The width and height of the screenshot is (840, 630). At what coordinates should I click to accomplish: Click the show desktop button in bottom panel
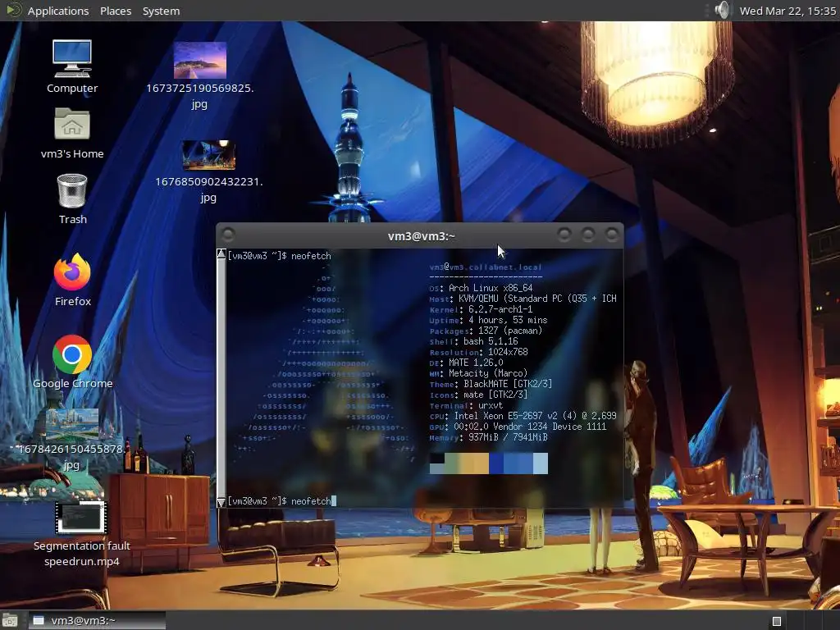[x=10, y=620]
